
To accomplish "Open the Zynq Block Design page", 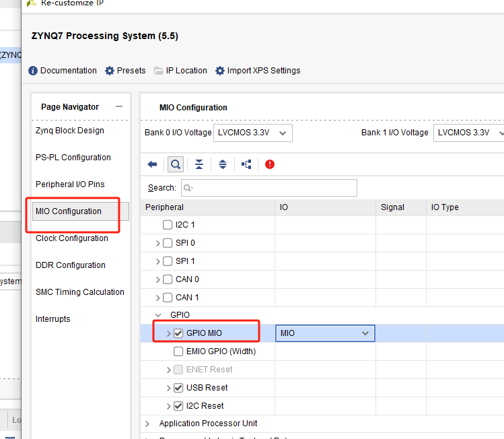I will [70, 131].
